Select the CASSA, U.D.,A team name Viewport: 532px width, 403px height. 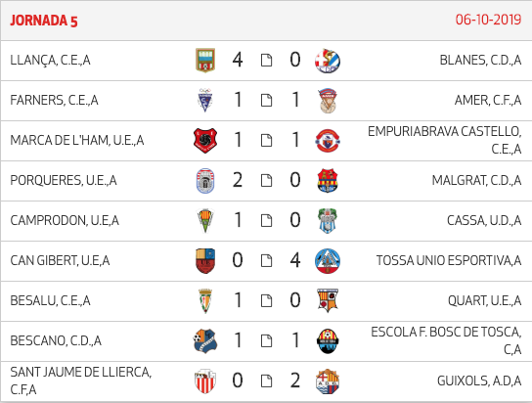484,220
